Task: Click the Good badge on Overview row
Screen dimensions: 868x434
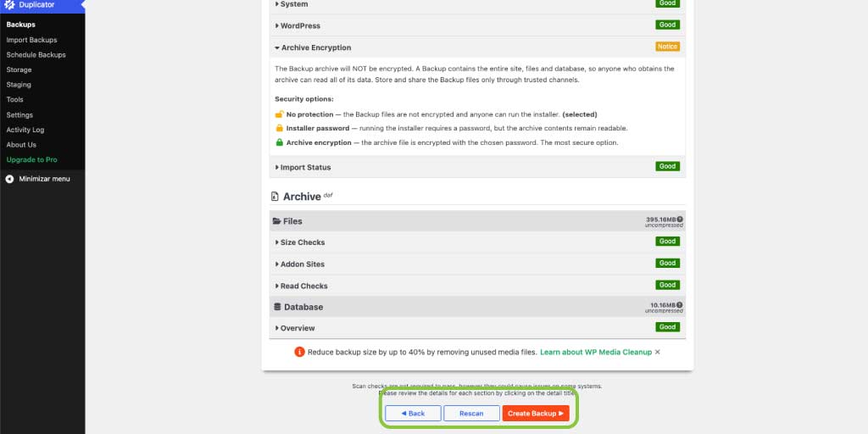Action: 668,327
